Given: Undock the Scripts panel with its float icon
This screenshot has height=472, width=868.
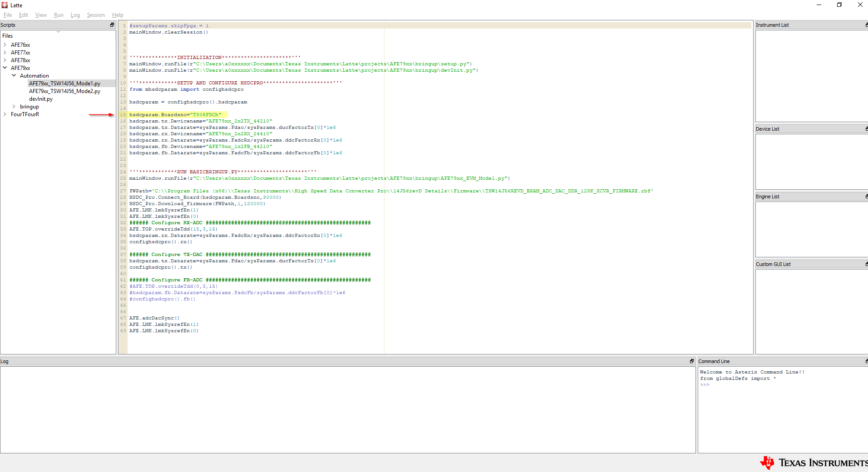Looking at the screenshot, I should coord(112,25).
